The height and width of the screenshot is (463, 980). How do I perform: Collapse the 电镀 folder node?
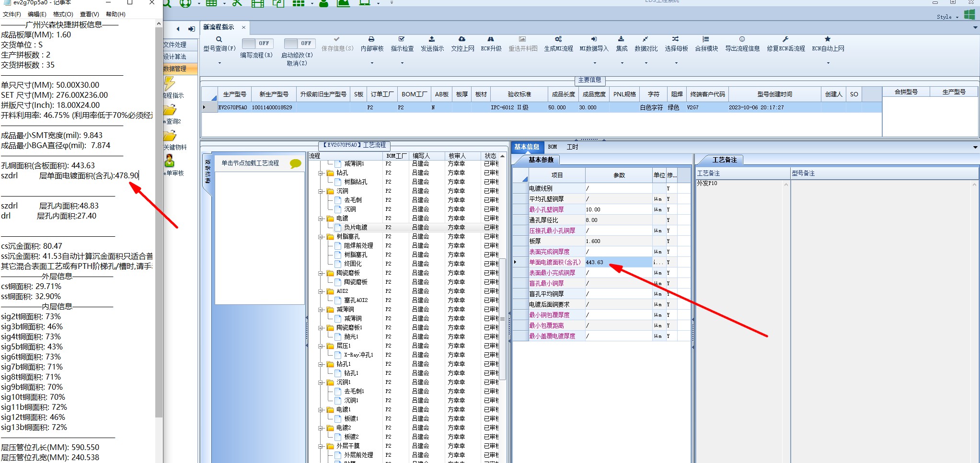(321, 219)
